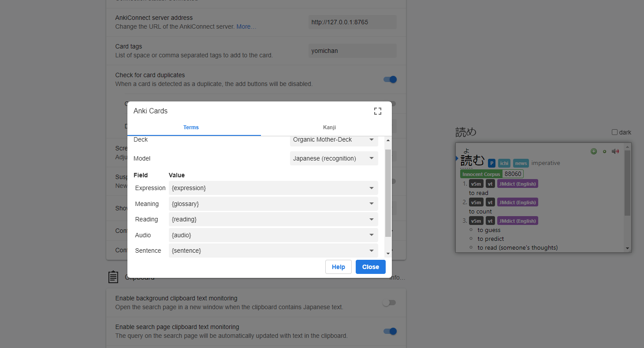This screenshot has height=348, width=644.
Task: Open the Deck dropdown showing Organic Mother-Deck
Action: 334,140
